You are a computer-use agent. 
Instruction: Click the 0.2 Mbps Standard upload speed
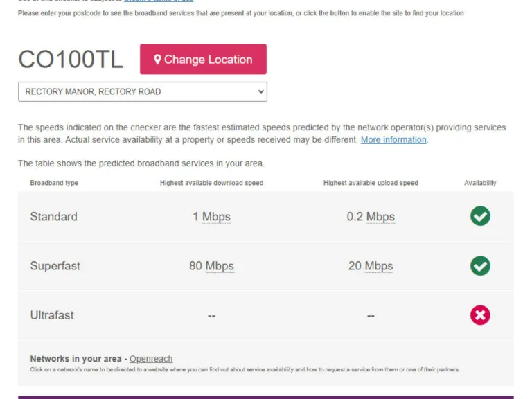[x=371, y=217]
